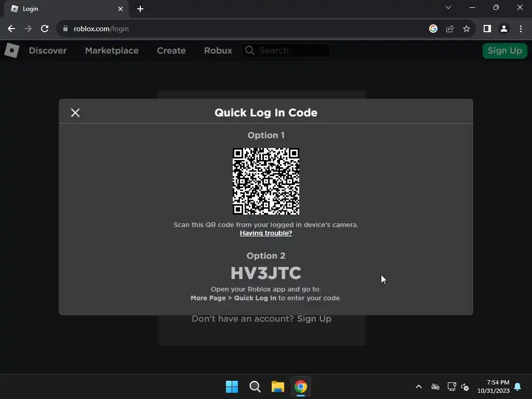Image resolution: width=532 pixels, height=399 pixels.
Task: Open File Explorer from taskbar
Action: coord(278,387)
